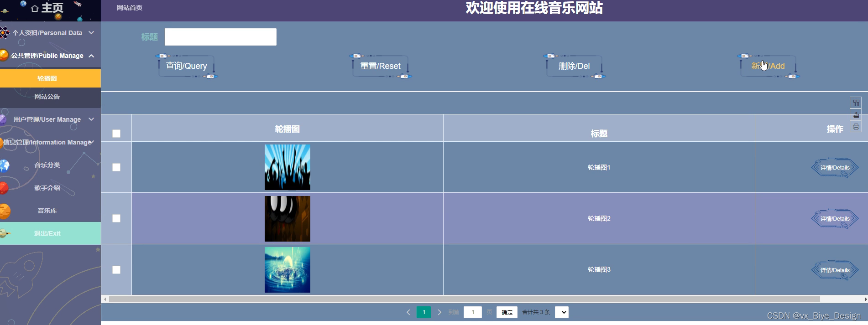Screen dimensions: 868x325
Task: Click the 轮播图 column header
Action: (288, 129)
